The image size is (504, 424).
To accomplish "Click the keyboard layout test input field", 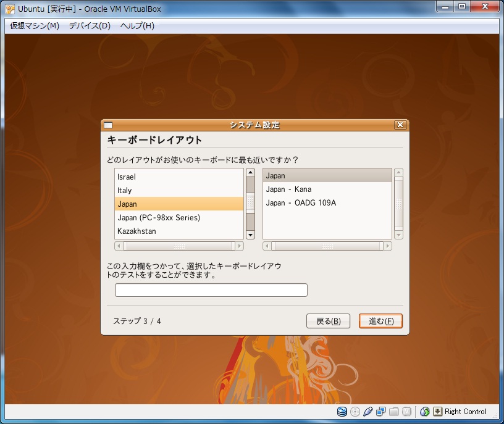I will (211, 290).
